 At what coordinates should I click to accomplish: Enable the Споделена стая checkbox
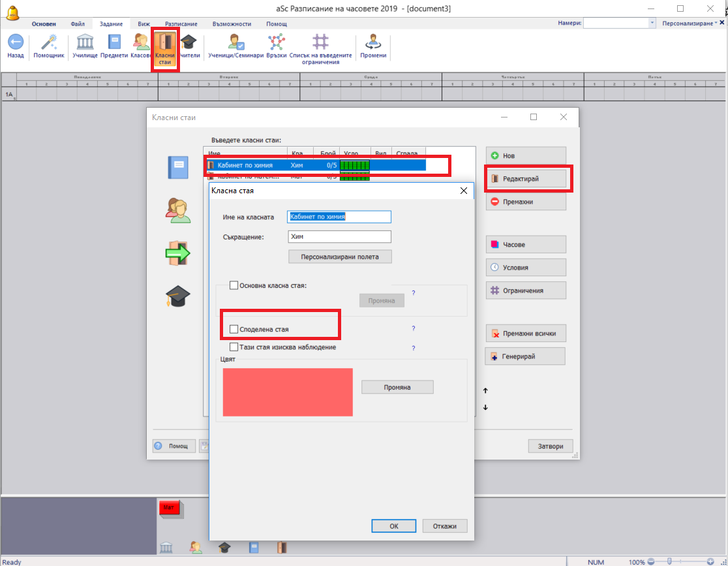point(235,329)
